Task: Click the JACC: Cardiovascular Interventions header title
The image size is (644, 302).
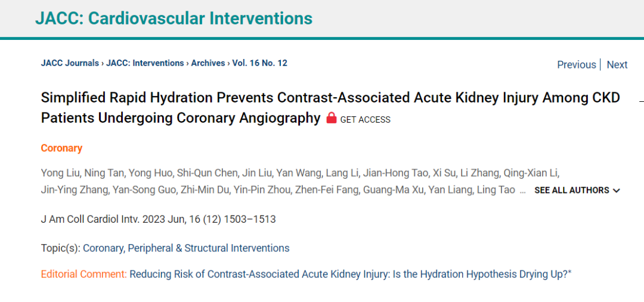Action: tap(174, 18)
